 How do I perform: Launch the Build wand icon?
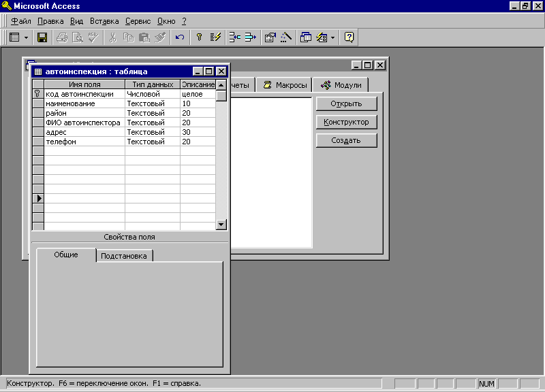point(285,37)
